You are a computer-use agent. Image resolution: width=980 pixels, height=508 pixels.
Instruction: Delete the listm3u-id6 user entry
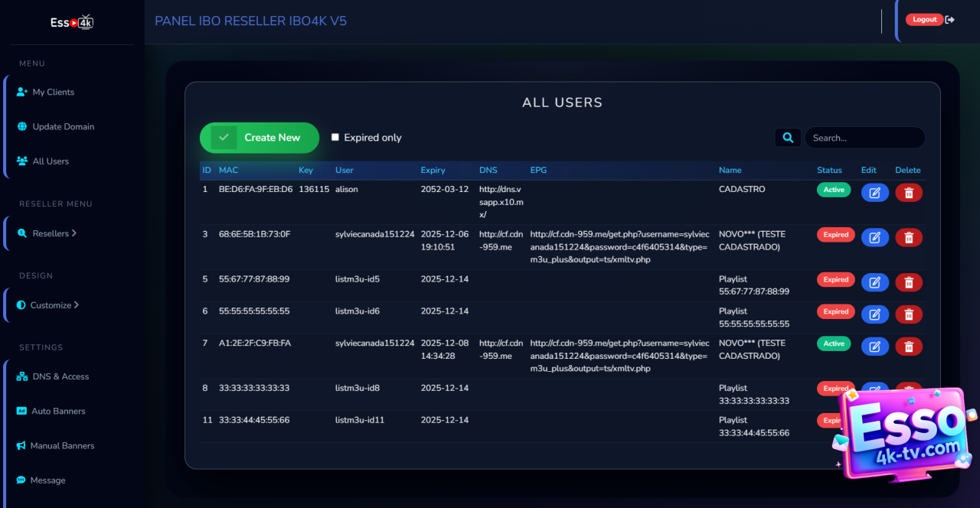(x=909, y=314)
